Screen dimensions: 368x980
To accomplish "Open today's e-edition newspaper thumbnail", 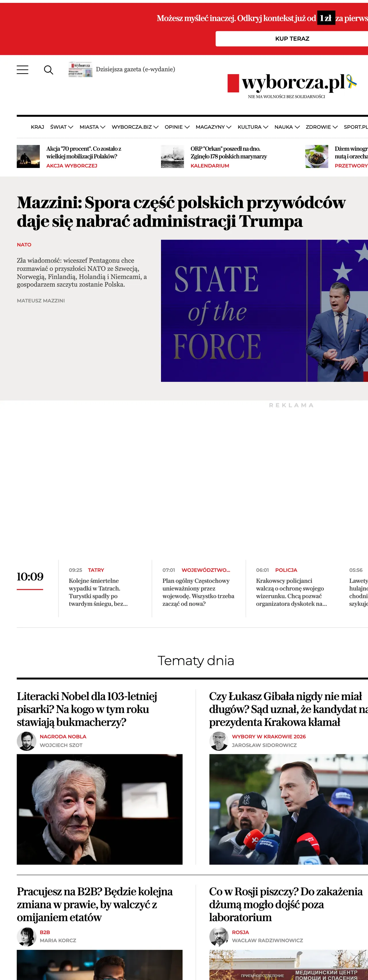I will (x=80, y=69).
